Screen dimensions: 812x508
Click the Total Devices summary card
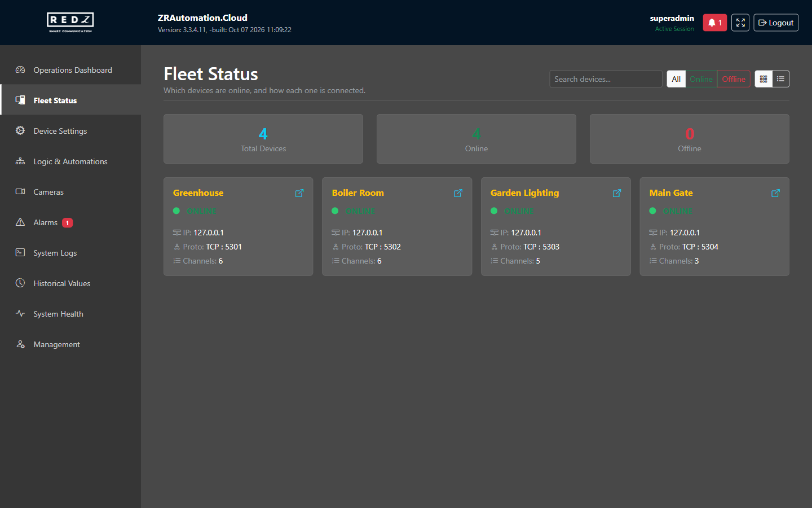263,139
